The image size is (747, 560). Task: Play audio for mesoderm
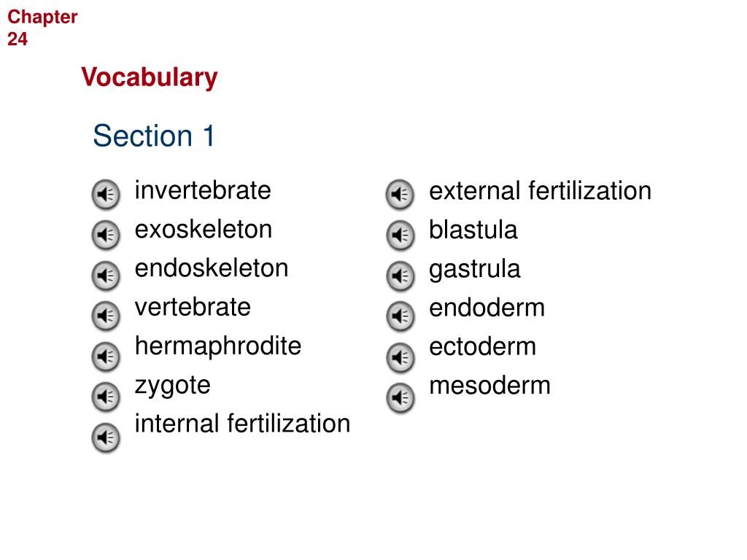[400, 397]
